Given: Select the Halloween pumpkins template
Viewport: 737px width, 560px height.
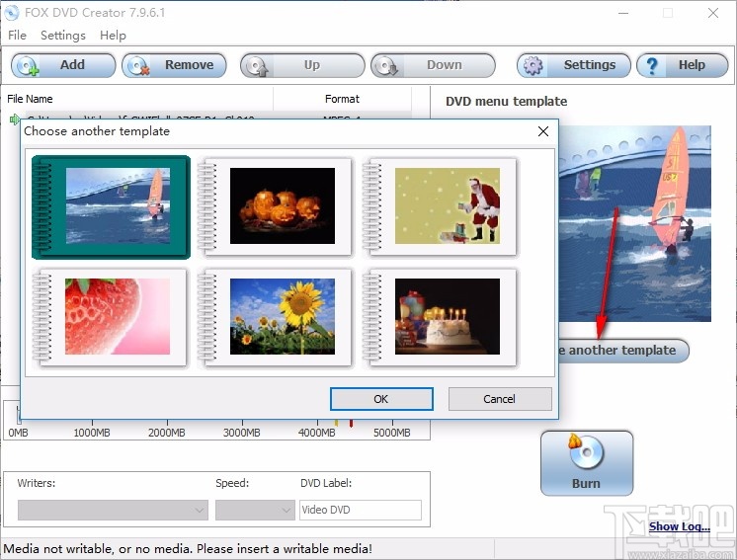Looking at the screenshot, I should point(275,207).
